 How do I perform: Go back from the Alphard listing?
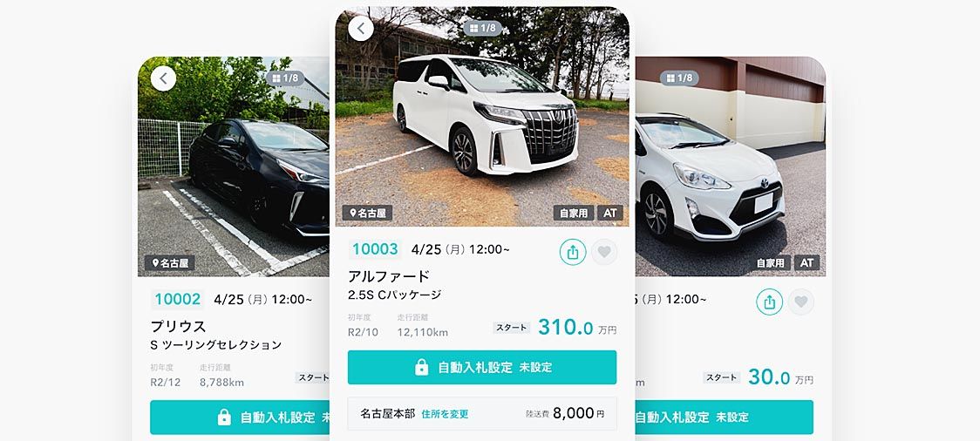tap(361, 29)
